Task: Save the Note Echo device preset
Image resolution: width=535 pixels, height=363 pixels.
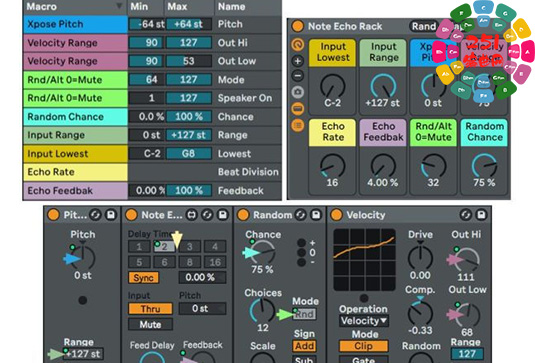Action: 223,215
